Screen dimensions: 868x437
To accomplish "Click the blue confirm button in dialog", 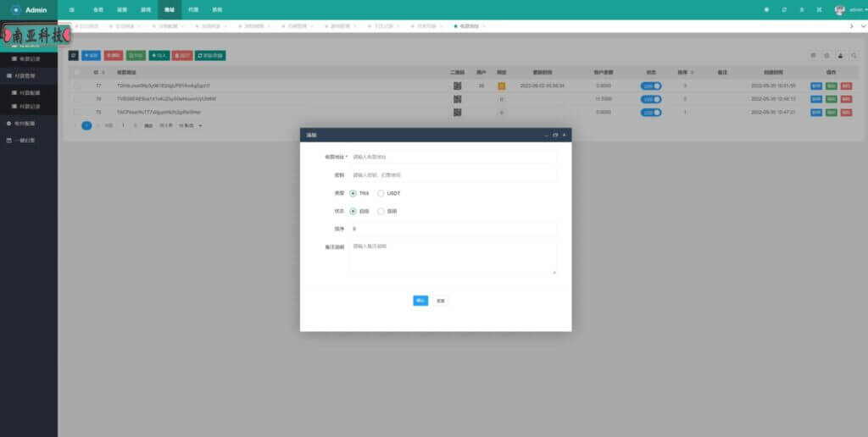I will coord(420,301).
